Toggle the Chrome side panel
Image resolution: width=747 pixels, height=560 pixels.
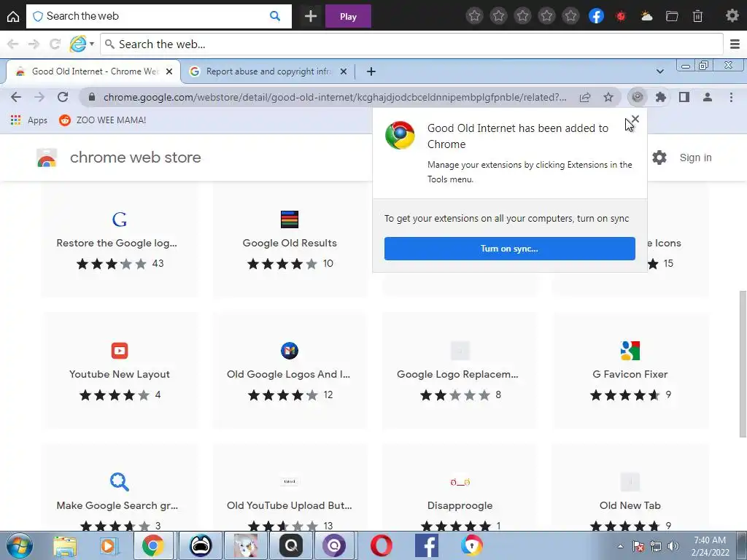[684, 97]
